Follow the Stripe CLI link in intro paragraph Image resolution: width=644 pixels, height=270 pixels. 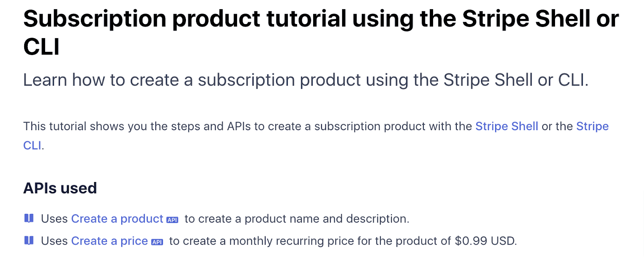click(x=592, y=126)
